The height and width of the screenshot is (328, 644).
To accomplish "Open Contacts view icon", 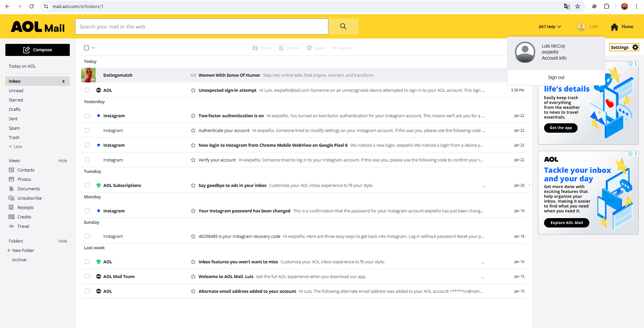I will (x=11, y=170).
